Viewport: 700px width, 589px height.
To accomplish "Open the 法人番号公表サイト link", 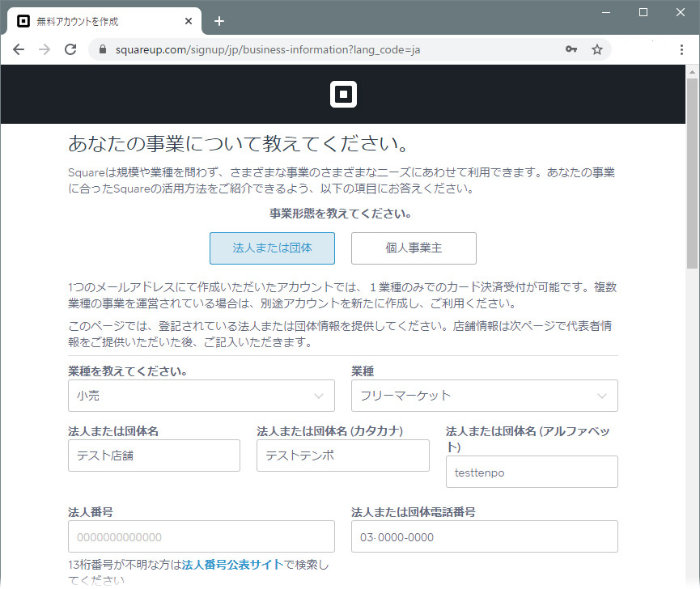I will click(x=231, y=564).
